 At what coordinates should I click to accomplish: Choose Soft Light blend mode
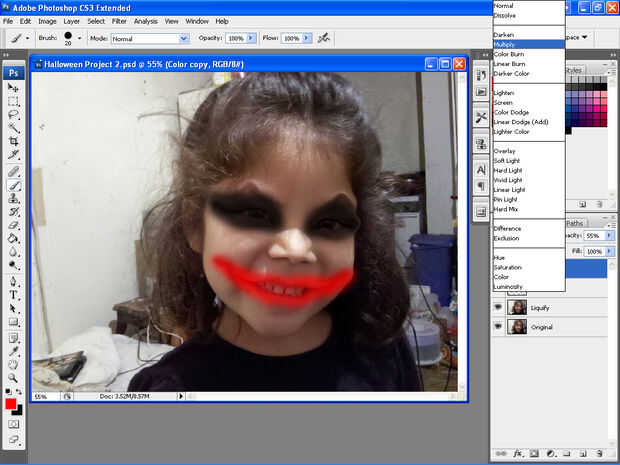[x=529, y=161]
